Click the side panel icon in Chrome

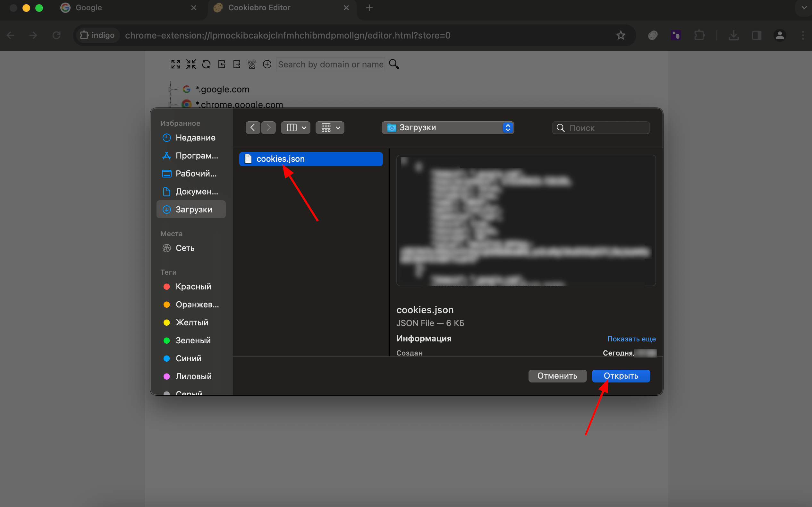(757, 35)
